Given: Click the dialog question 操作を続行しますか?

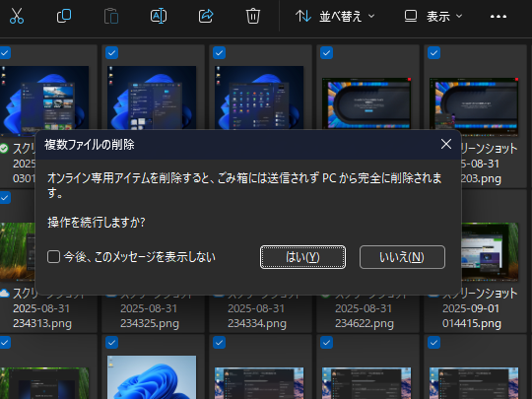Looking at the screenshot, I should [97, 223].
